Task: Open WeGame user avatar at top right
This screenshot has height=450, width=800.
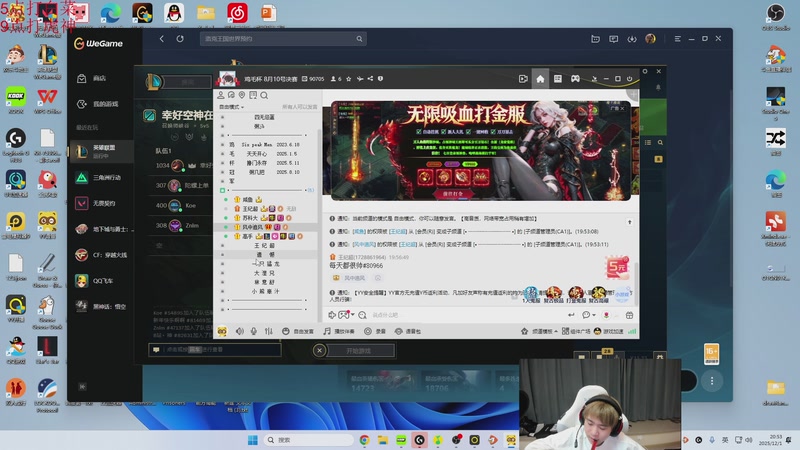Action: 650,39
